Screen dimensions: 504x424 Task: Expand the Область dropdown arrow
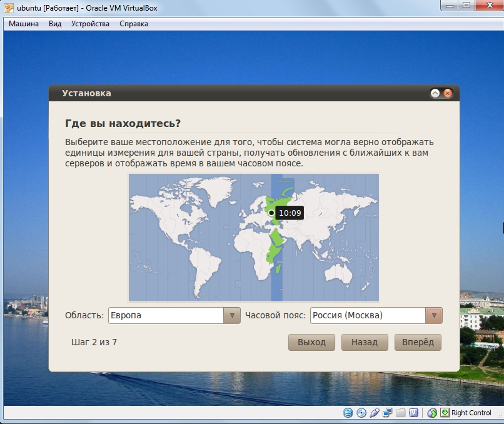pyautogui.click(x=232, y=315)
